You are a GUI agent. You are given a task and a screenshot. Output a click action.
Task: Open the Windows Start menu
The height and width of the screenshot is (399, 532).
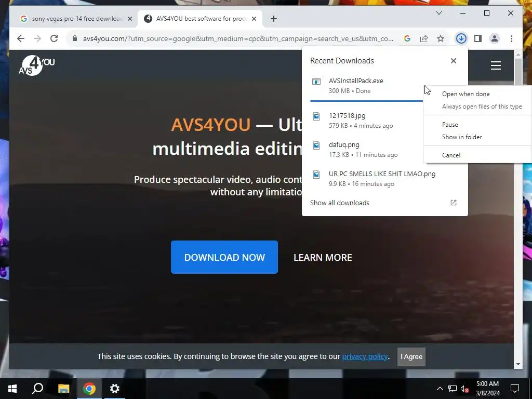click(x=12, y=389)
